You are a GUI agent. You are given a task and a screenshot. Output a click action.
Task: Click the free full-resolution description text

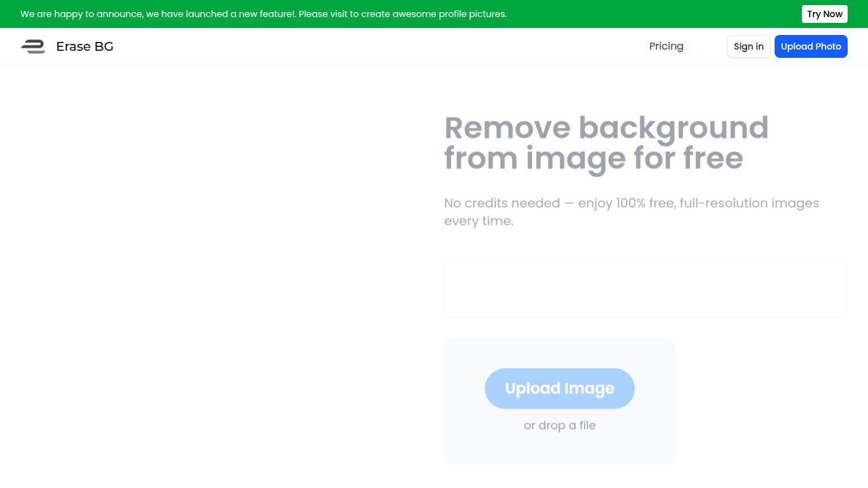click(x=632, y=211)
